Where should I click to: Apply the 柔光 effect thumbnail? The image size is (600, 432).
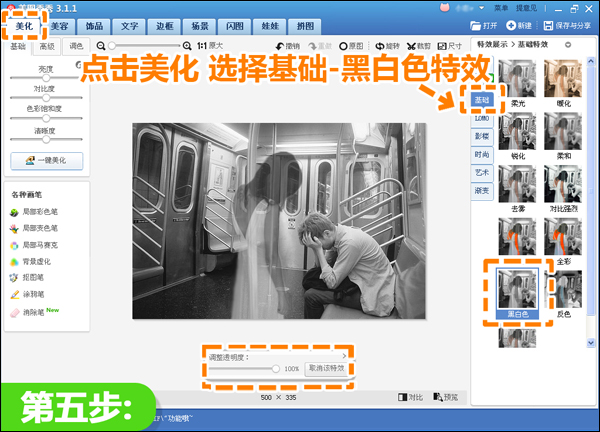517,78
